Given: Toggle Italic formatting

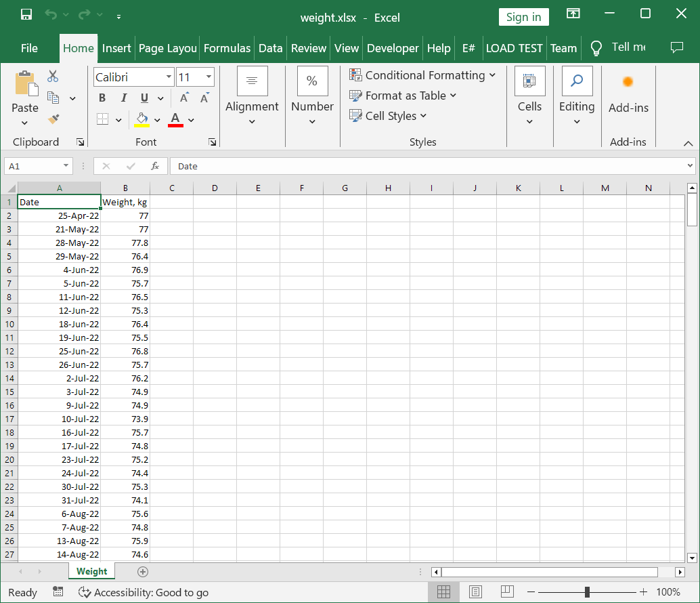Looking at the screenshot, I should coord(124,98).
